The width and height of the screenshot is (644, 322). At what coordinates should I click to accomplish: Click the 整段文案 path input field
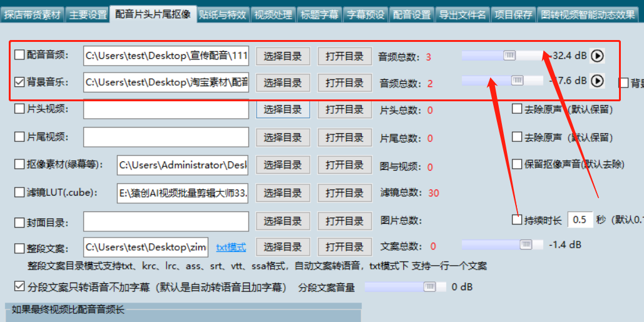click(146, 247)
